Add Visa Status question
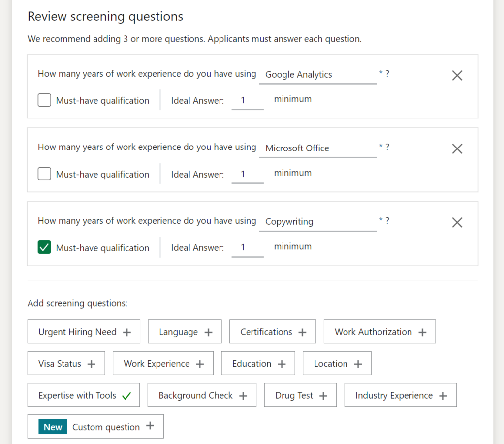 (x=66, y=363)
